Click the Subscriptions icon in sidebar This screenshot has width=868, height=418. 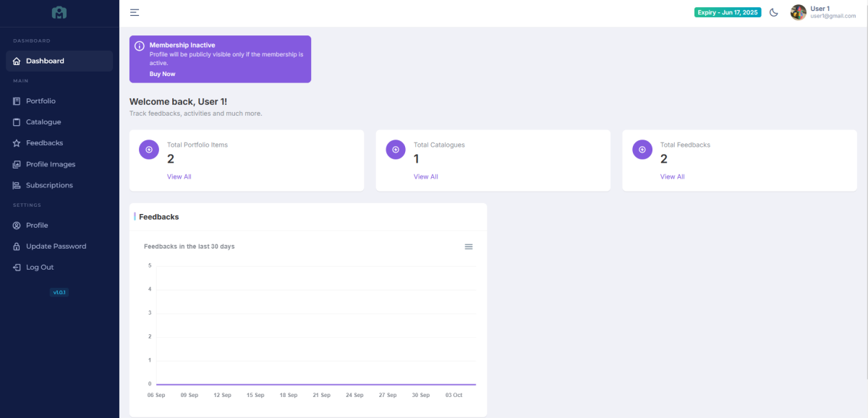point(17,185)
